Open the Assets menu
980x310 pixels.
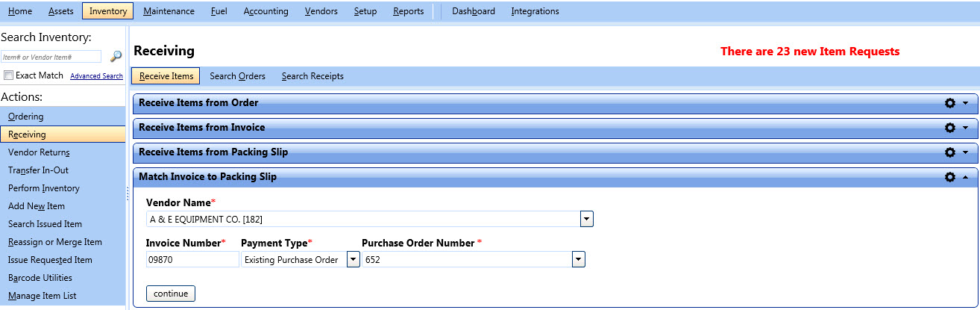[x=60, y=11]
